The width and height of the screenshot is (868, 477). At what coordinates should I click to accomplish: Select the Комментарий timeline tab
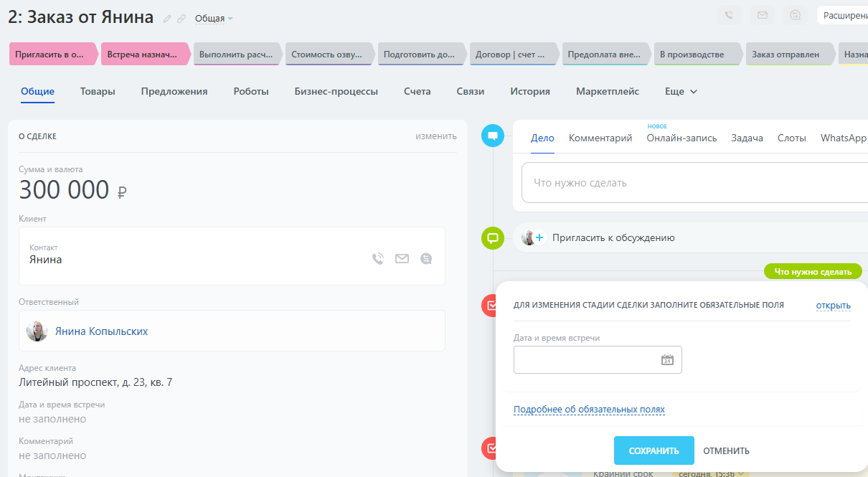coord(600,138)
